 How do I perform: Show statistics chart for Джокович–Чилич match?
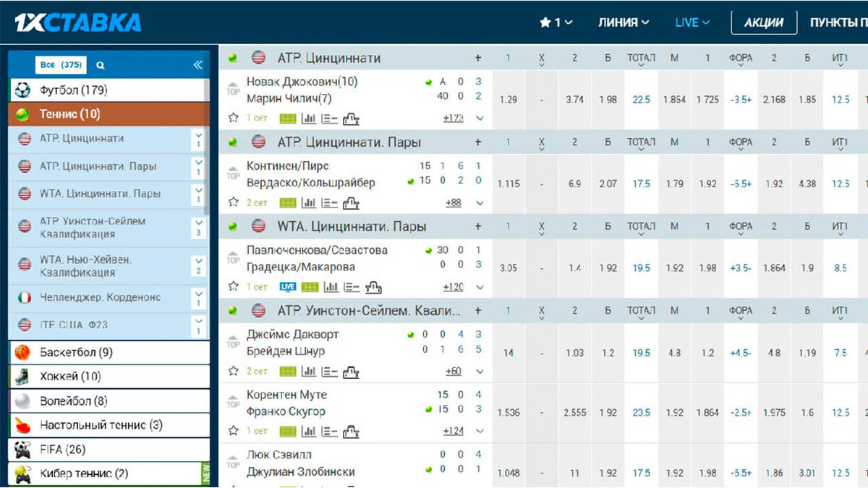coord(309,119)
